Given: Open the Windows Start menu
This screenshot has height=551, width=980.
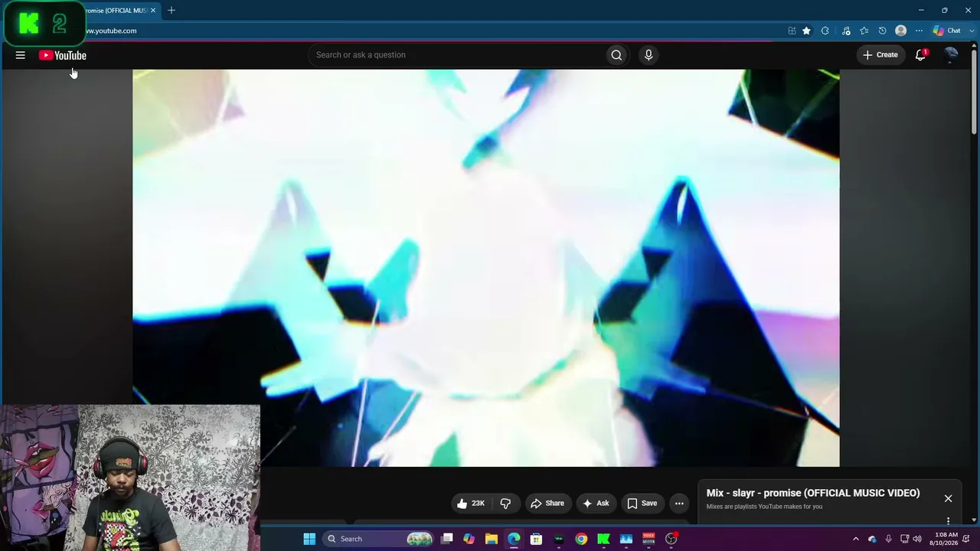Looking at the screenshot, I should [x=309, y=539].
